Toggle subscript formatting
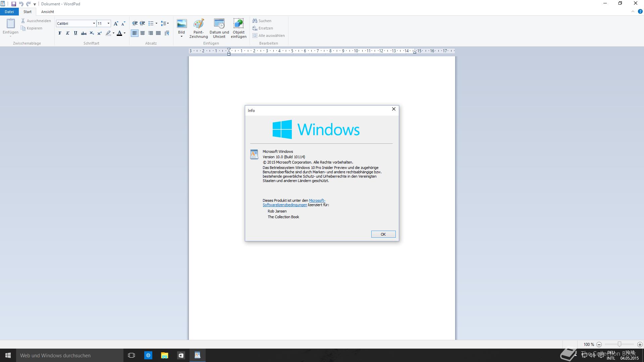 coord(92,33)
